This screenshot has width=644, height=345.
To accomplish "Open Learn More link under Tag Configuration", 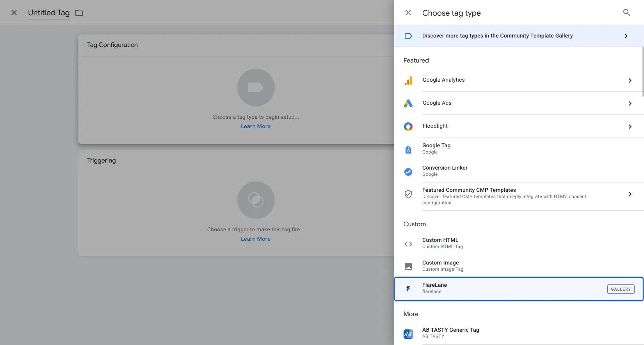I will pos(256,126).
